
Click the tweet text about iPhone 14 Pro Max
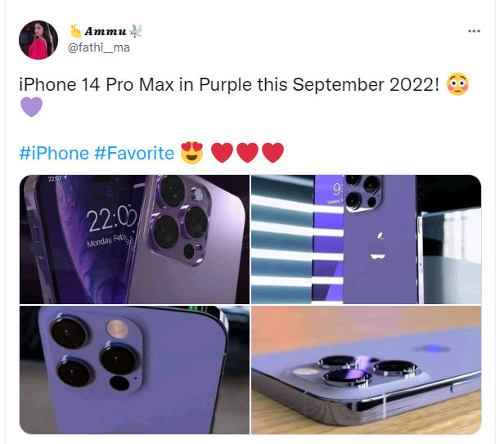(229, 85)
